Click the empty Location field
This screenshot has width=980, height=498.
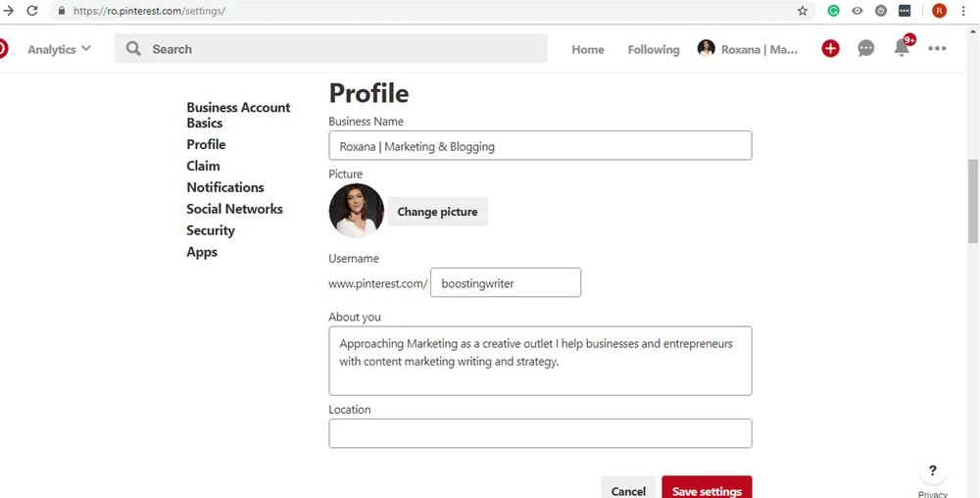(x=540, y=433)
